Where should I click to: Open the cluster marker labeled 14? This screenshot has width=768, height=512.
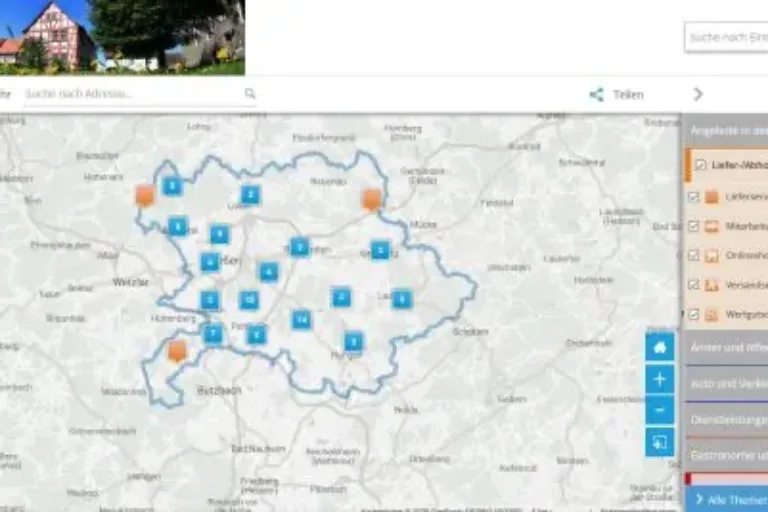[301, 319]
